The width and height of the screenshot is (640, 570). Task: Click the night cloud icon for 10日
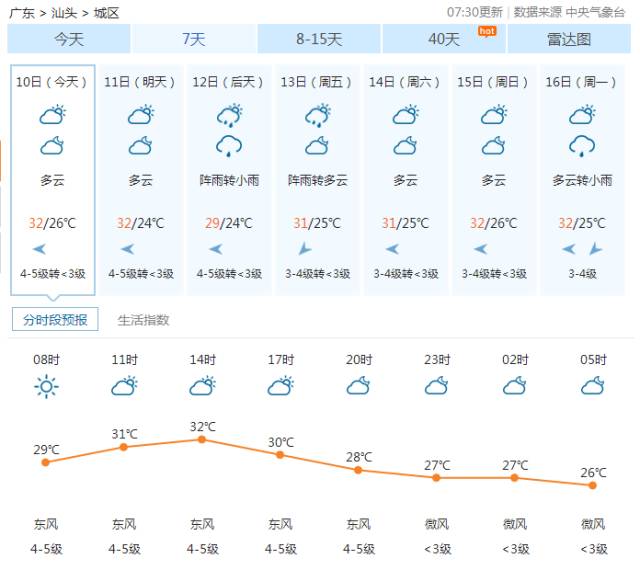52,146
